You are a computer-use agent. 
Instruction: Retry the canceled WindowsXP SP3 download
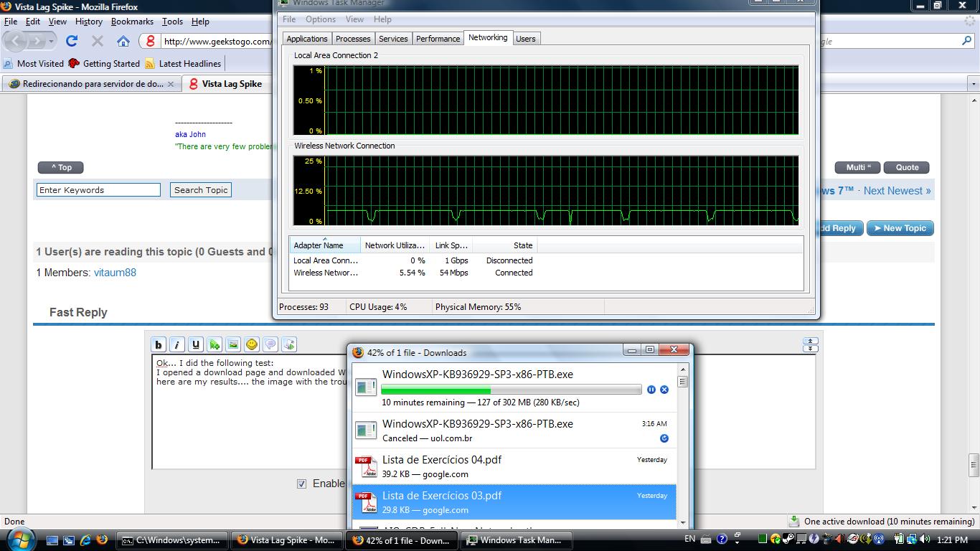point(664,438)
